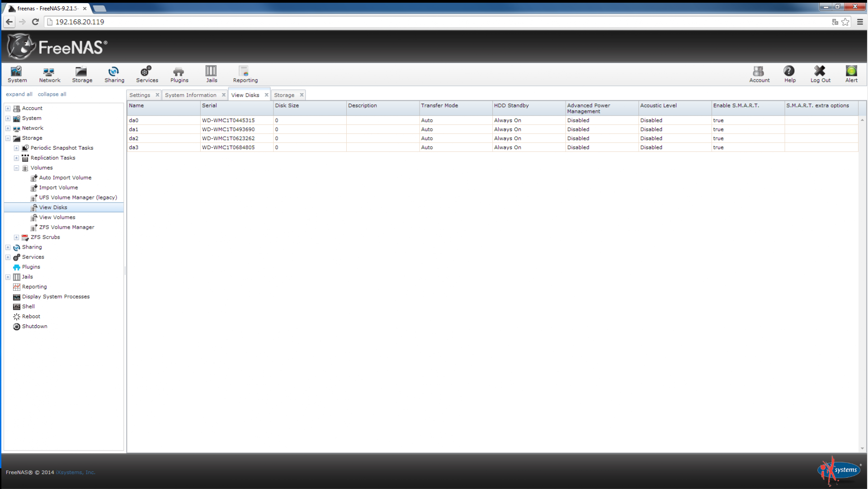Viewport: 868px width, 489px height.
Task: Click the iXsystems, Inc. footer link
Action: click(x=75, y=472)
